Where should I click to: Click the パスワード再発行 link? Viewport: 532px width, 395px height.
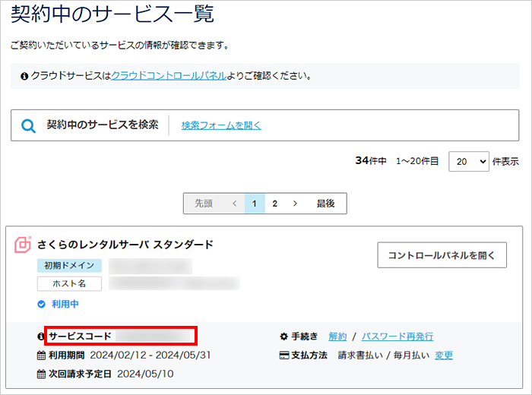pyautogui.click(x=397, y=337)
